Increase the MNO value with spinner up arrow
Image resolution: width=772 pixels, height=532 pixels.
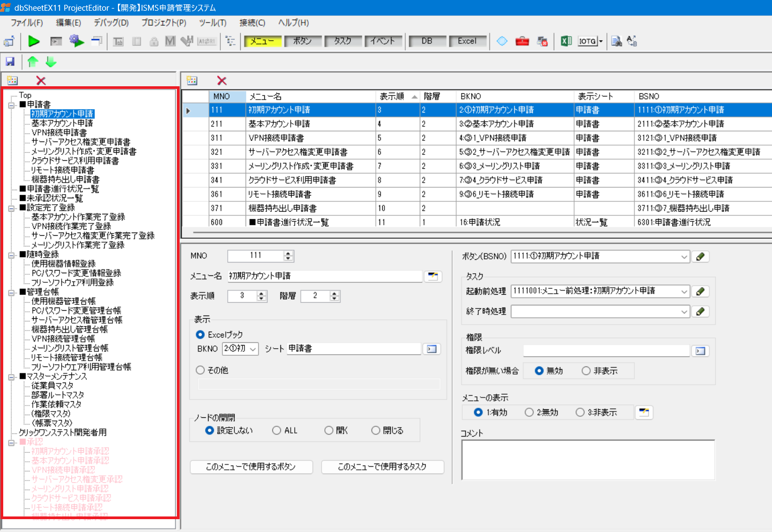point(288,253)
